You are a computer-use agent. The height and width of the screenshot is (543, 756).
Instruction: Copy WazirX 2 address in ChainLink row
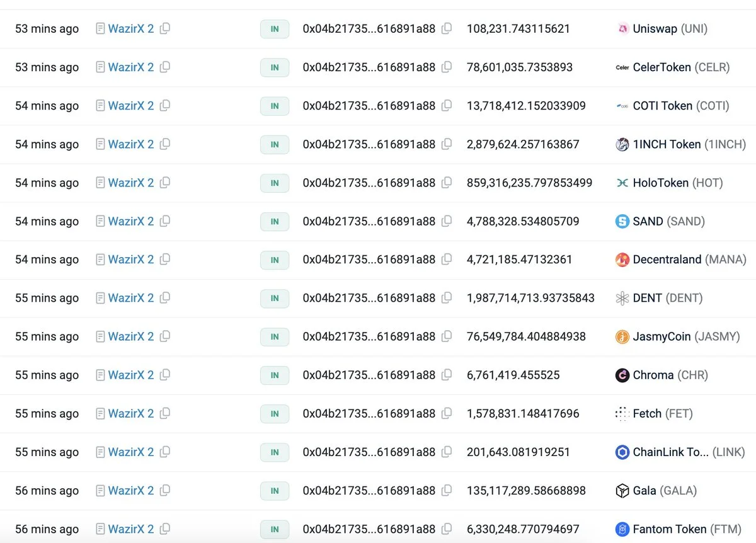coord(165,451)
